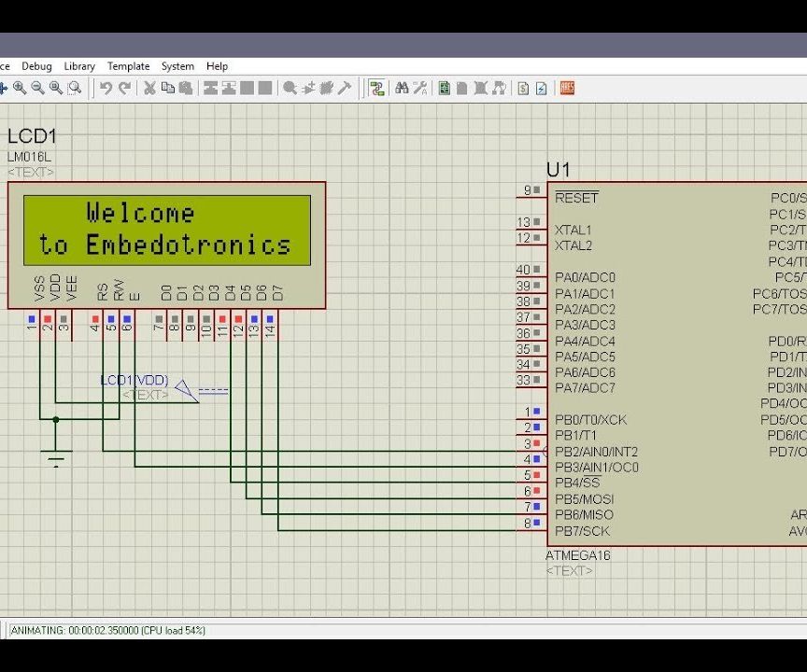807x672 pixels.
Task: Open the System menu
Action: point(177,66)
